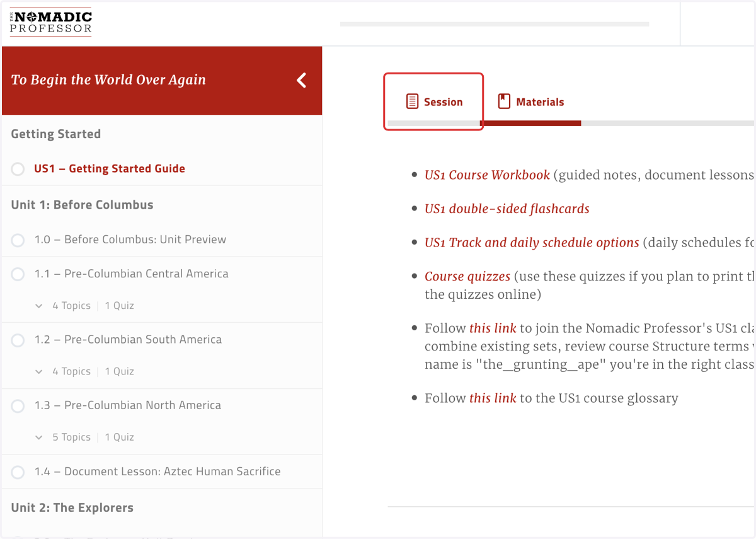Open US1 Track and daily schedule options
The width and height of the screenshot is (756, 539).
(532, 243)
